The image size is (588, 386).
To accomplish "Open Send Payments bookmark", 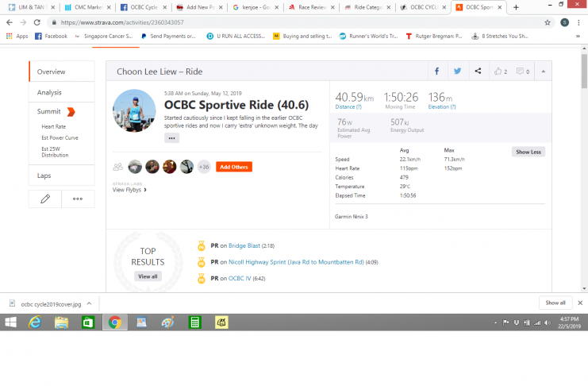I will coord(168,36).
